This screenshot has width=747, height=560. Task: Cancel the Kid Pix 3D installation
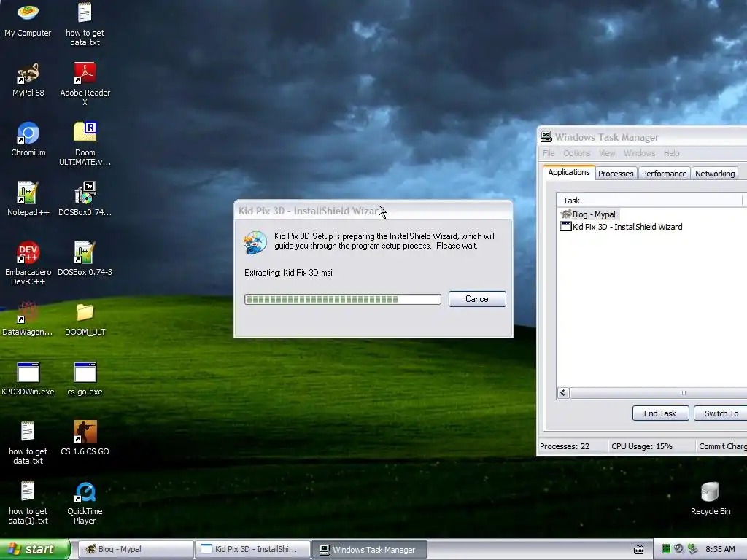coord(477,299)
